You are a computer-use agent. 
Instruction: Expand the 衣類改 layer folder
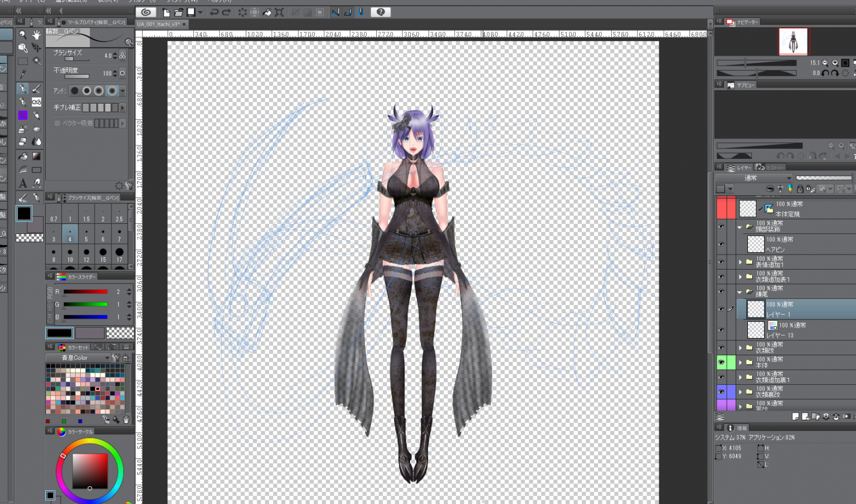(x=741, y=348)
